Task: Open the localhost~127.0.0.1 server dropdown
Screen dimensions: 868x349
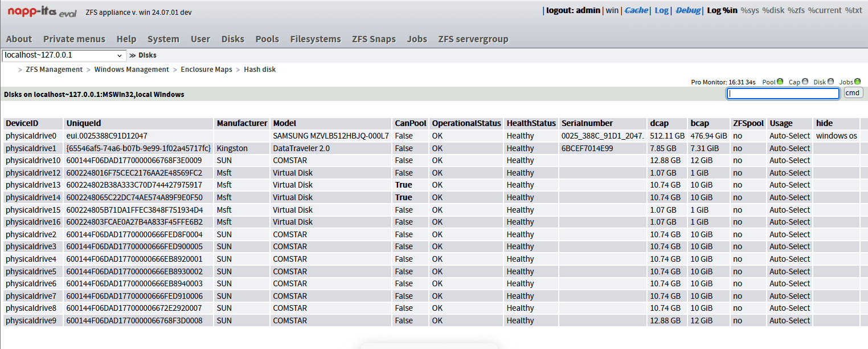Action: 64,55
